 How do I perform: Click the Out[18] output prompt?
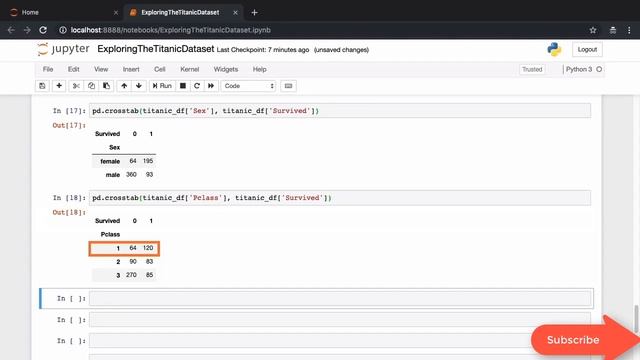tap(69, 212)
